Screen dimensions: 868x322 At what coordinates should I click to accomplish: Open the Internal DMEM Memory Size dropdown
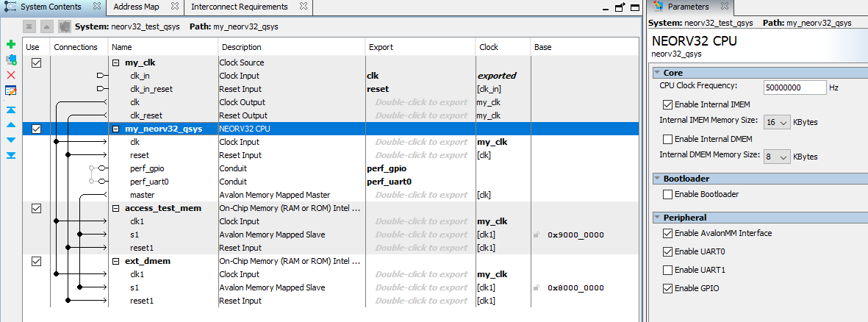click(777, 157)
